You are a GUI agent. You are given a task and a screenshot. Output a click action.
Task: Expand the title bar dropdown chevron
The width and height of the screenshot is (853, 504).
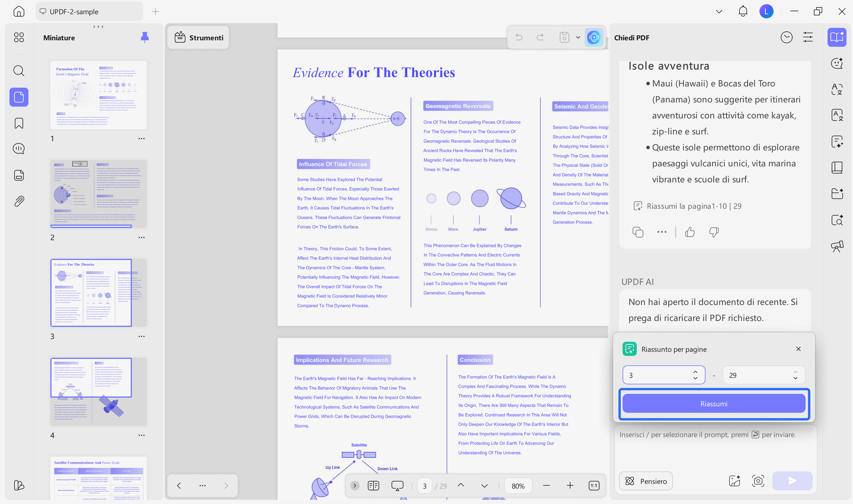[719, 12]
